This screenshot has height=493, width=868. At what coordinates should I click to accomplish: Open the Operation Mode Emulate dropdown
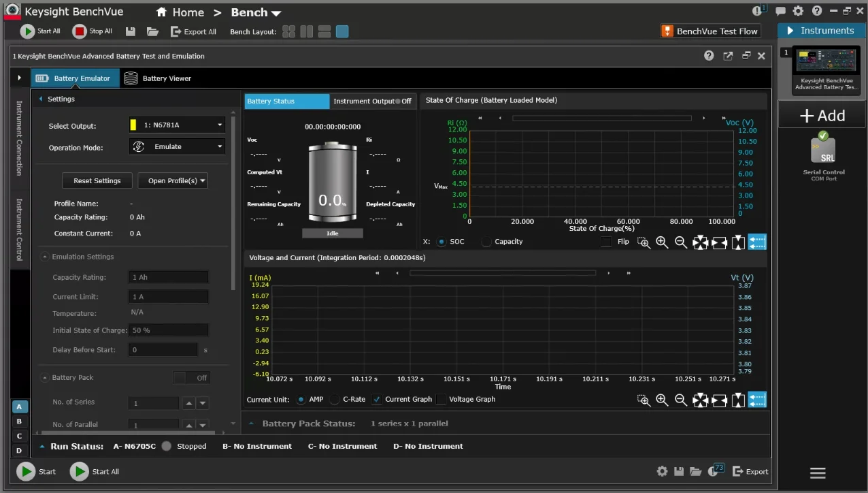[177, 146]
